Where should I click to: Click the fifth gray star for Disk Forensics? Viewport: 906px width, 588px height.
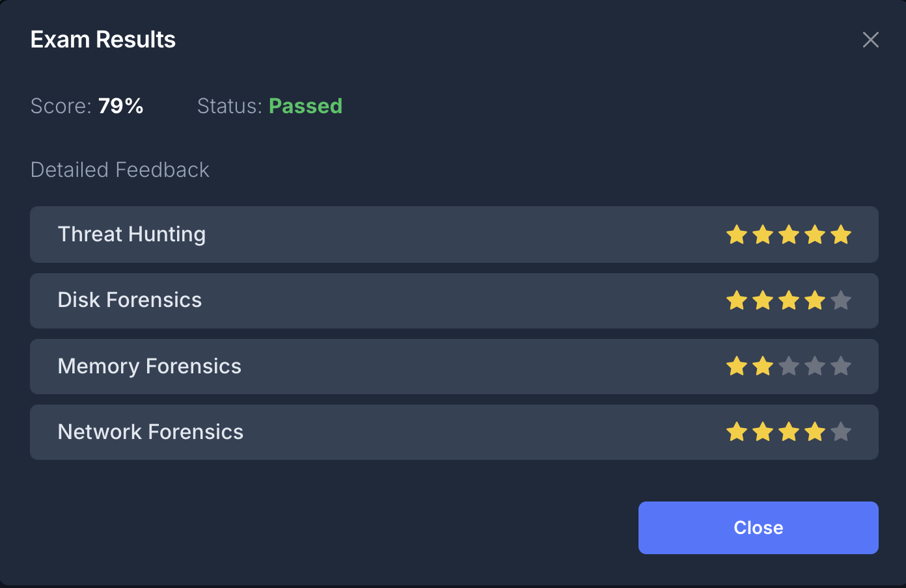point(841,301)
